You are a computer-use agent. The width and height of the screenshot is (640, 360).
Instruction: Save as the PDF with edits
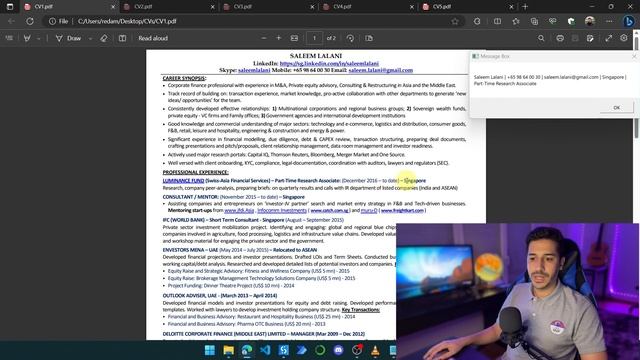590,38
